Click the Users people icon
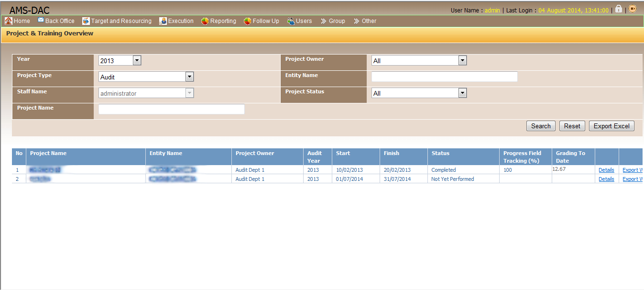The height and width of the screenshot is (290, 644). (x=291, y=21)
